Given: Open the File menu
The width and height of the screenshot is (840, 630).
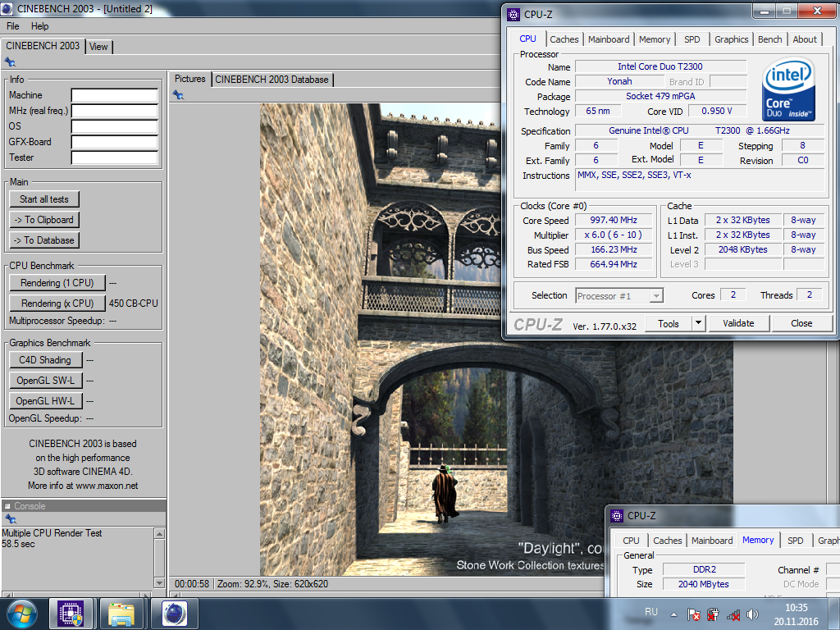Looking at the screenshot, I should coord(13,26).
